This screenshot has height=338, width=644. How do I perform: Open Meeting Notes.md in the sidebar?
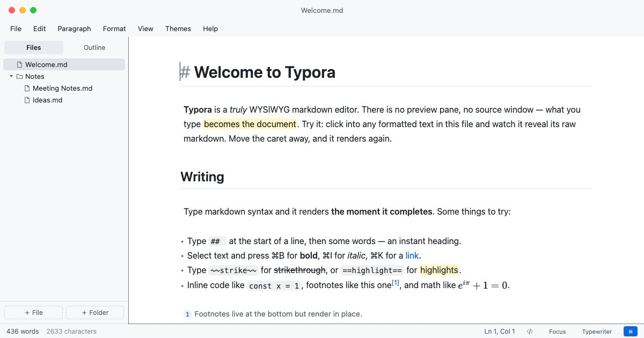coord(62,88)
